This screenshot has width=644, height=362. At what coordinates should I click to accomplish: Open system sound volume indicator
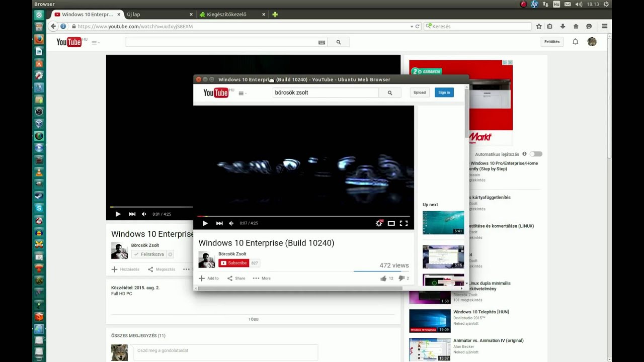(579, 4)
